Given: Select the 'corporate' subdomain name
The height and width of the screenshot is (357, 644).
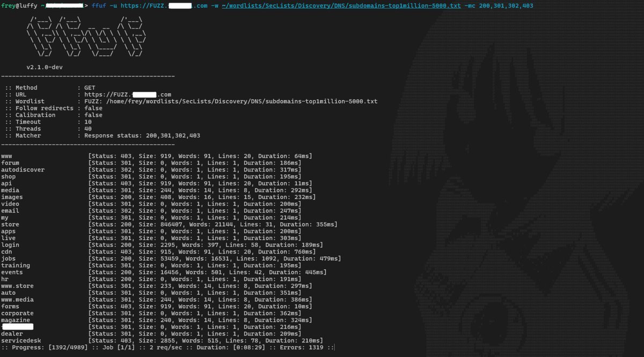Looking at the screenshot, I should [17, 313].
